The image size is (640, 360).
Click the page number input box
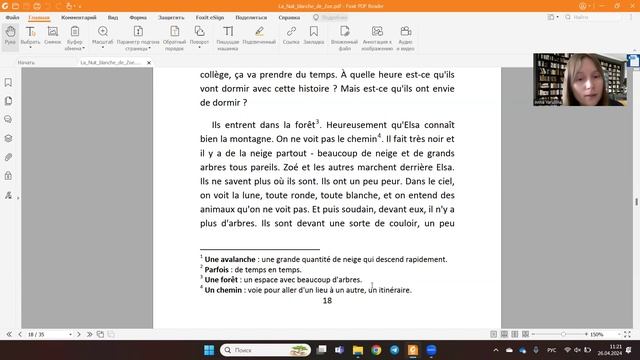[46, 334]
